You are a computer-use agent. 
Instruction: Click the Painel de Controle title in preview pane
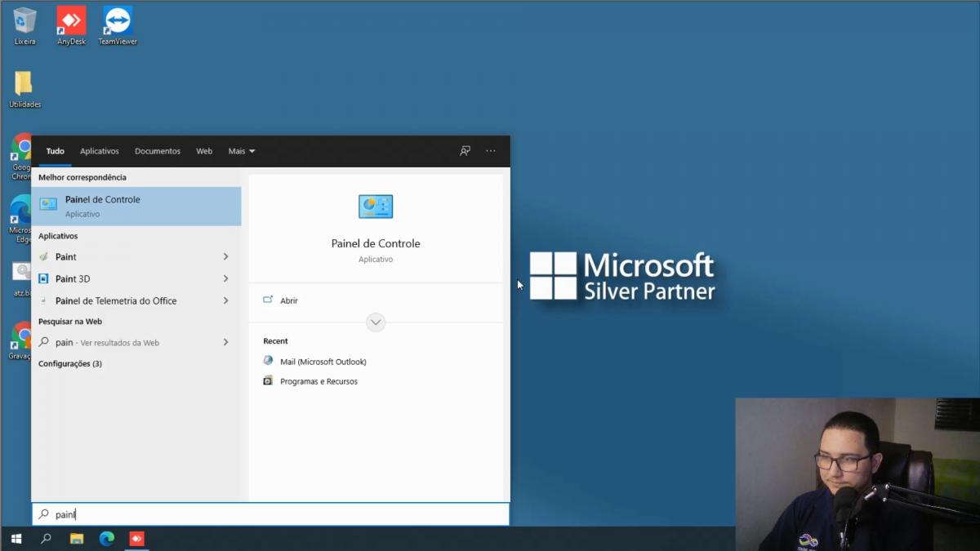coord(376,243)
